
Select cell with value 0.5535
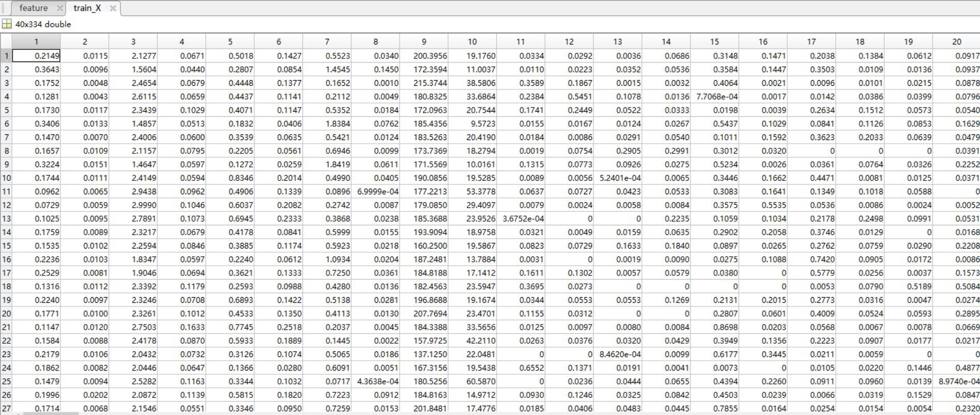click(763, 205)
